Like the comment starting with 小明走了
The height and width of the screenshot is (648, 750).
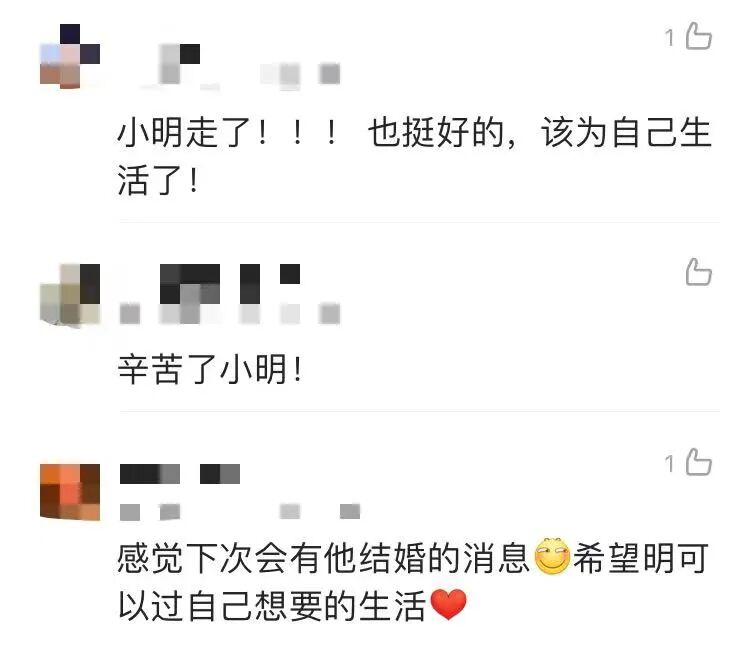coord(698,36)
